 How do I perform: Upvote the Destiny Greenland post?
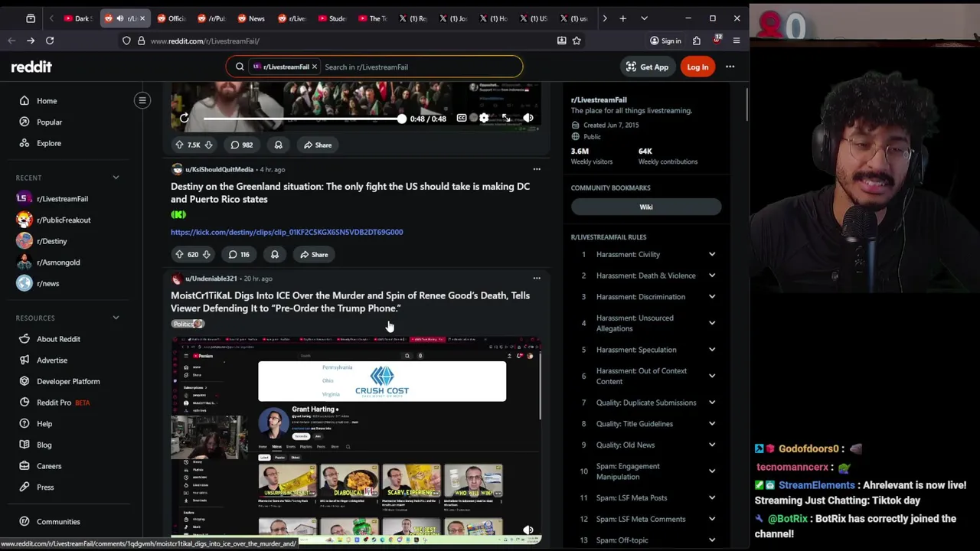(179, 254)
